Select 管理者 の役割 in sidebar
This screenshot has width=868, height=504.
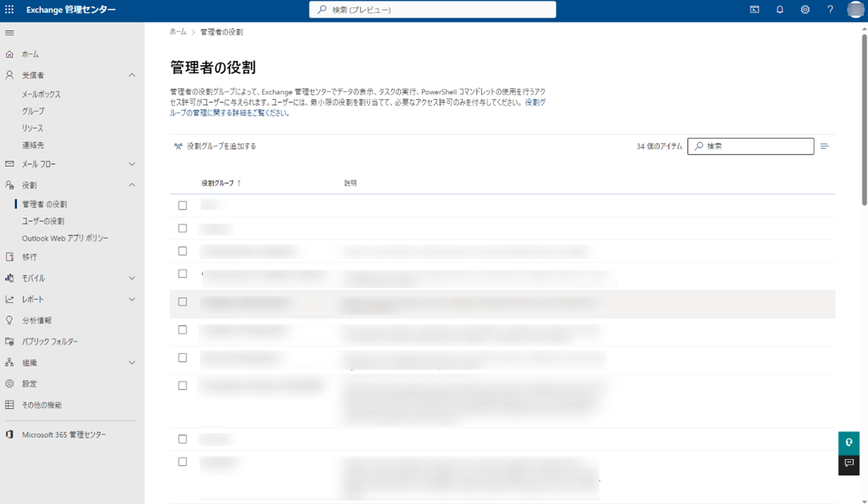[x=44, y=204]
